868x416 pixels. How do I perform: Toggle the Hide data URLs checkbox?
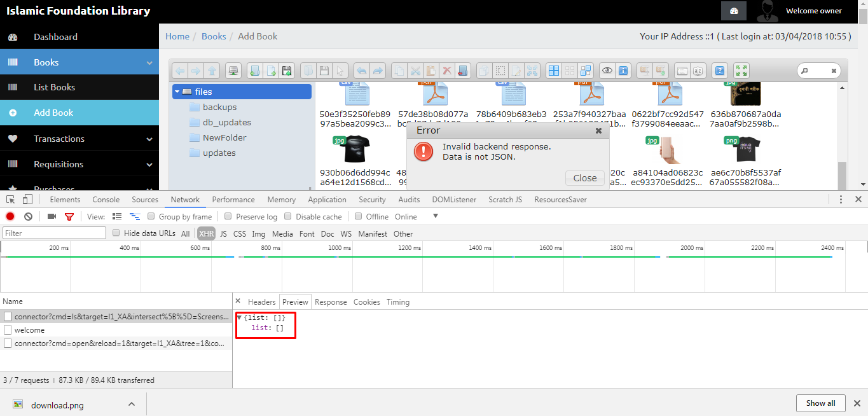click(x=116, y=233)
